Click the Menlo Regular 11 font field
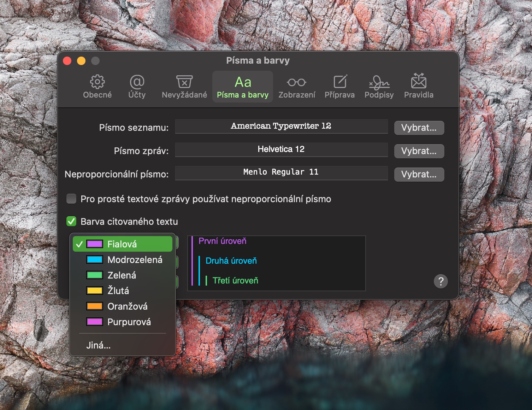The image size is (532, 410). click(281, 173)
